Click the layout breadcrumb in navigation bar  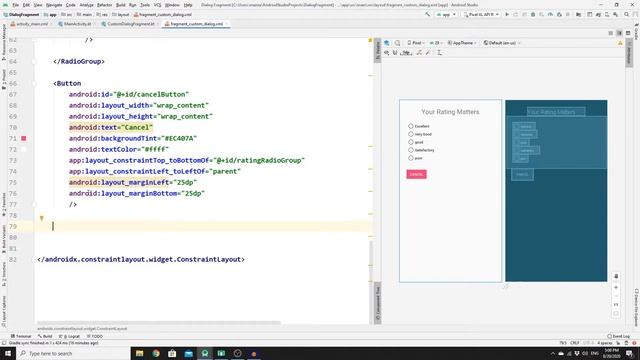pyautogui.click(x=121, y=14)
